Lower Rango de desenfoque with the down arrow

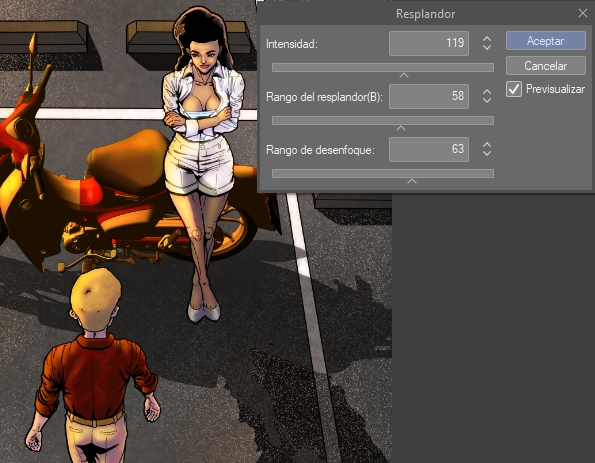(487, 153)
